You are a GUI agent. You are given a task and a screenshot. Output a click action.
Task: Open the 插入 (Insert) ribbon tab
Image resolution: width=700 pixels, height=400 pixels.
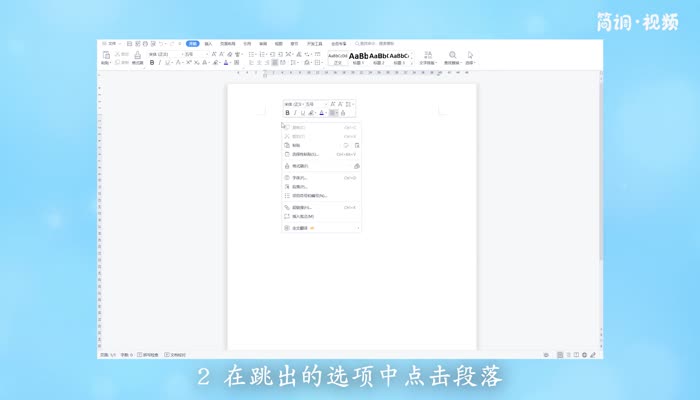[x=208, y=44]
